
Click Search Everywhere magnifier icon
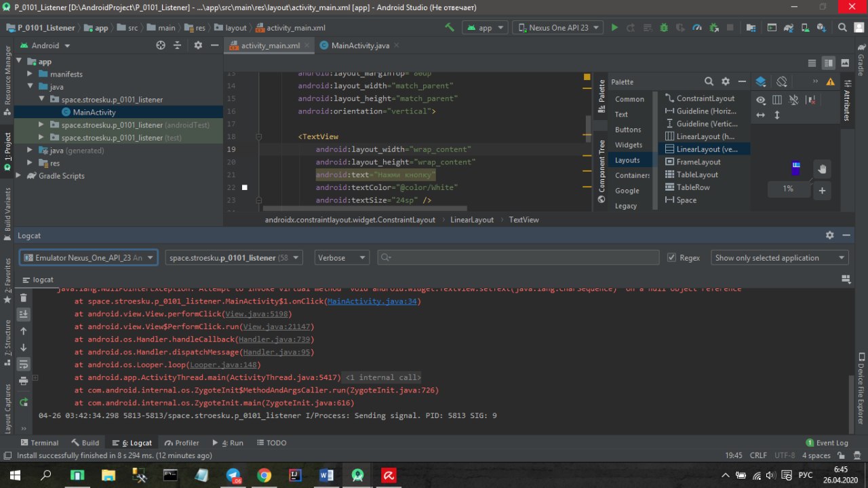[842, 28]
